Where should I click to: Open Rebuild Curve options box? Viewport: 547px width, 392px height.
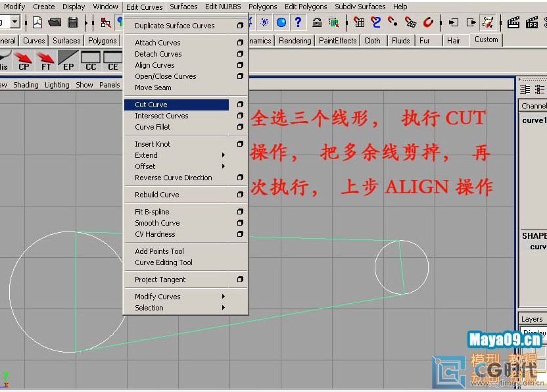240,195
